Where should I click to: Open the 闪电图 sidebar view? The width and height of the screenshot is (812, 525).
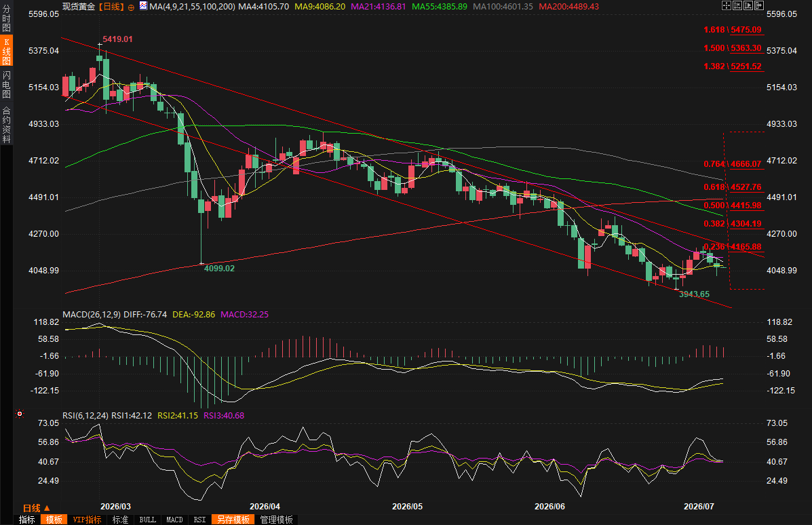click(x=6, y=85)
